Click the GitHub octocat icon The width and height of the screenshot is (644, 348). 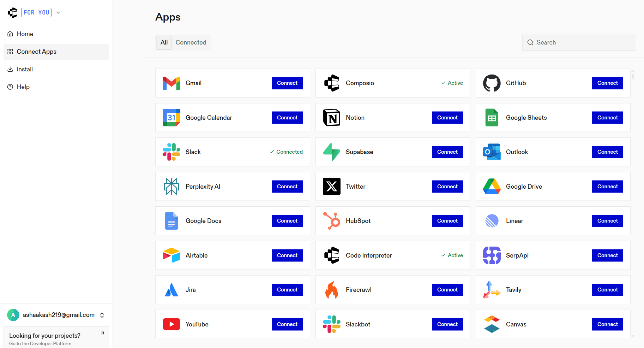tap(492, 83)
